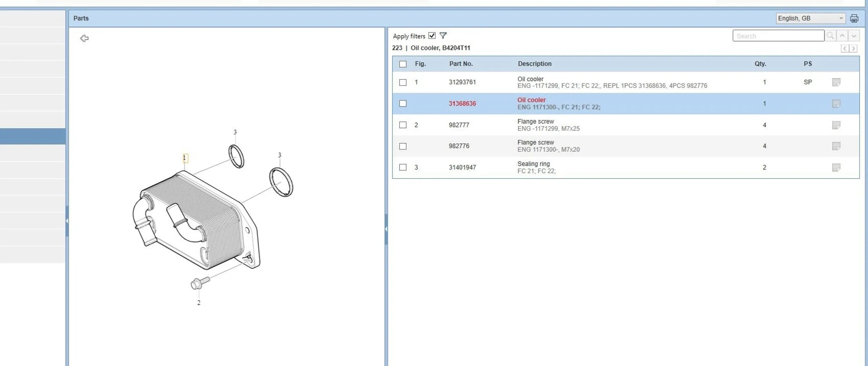This screenshot has width=868, height=366.
Task: Collapse the diagram panel with divider handle
Action: coord(386,229)
